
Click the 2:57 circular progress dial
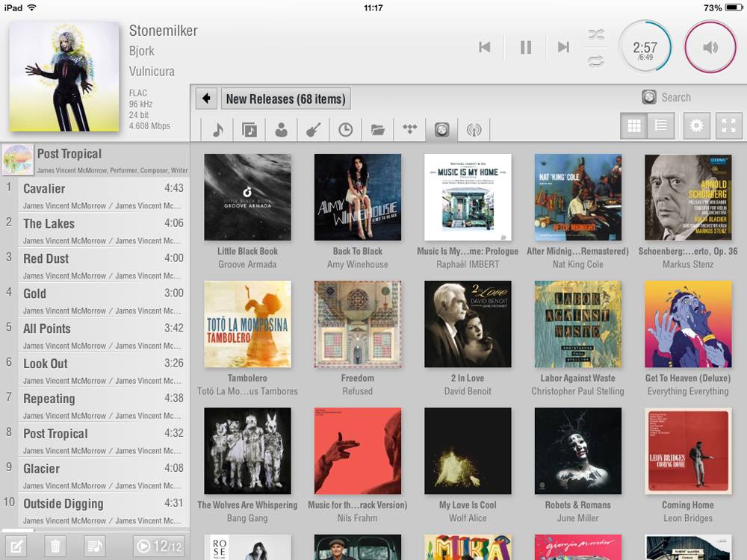pyautogui.click(x=645, y=47)
